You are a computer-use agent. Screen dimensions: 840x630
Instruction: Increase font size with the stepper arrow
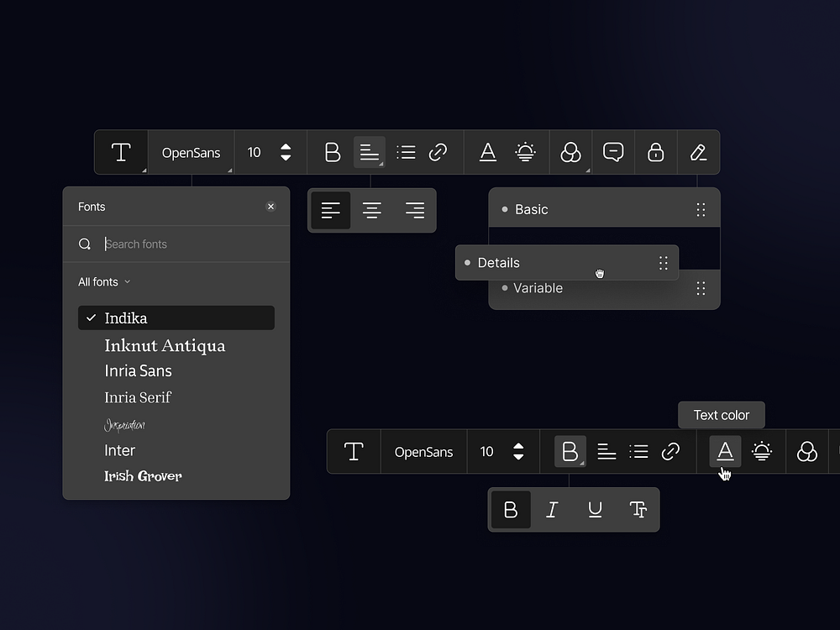click(x=286, y=147)
